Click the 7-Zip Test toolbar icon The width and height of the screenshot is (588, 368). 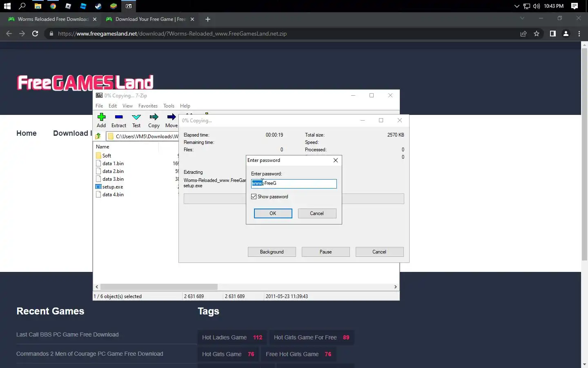[x=136, y=120]
